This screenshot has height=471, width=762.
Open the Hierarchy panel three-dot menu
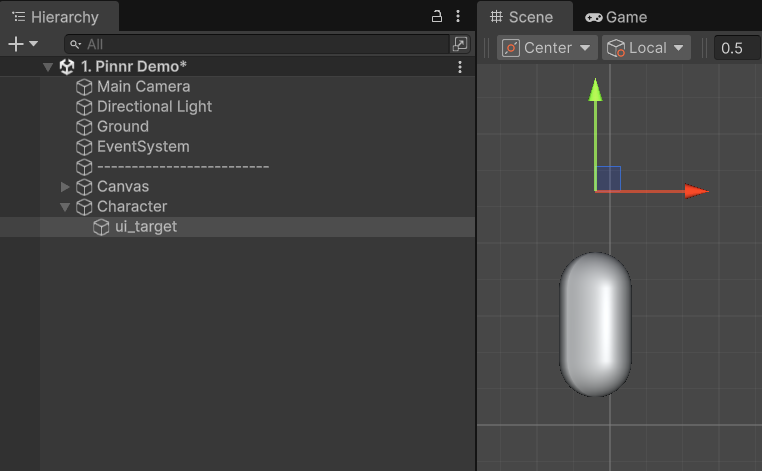point(458,17)
